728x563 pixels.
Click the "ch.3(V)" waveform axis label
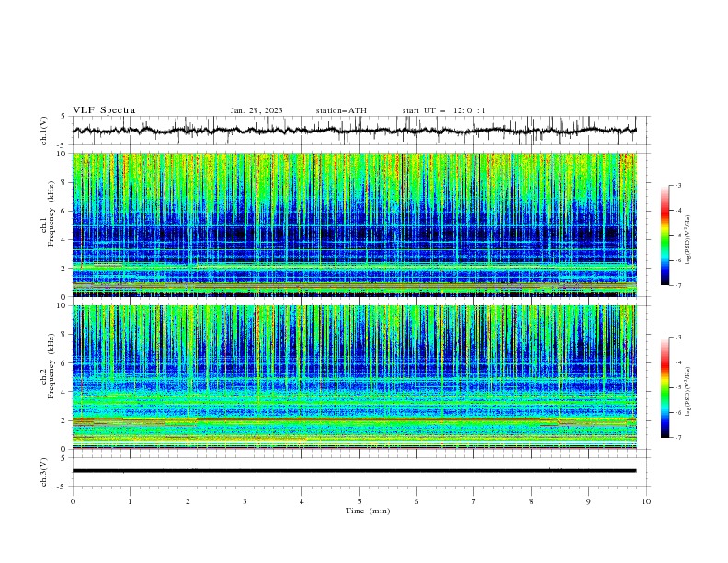[x=44, y=472]
